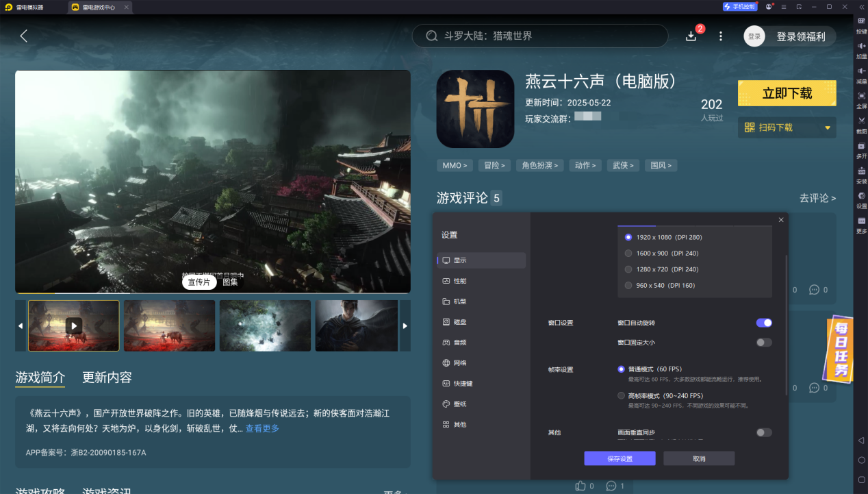Click the 保存设置 save button

coord(620,458)
